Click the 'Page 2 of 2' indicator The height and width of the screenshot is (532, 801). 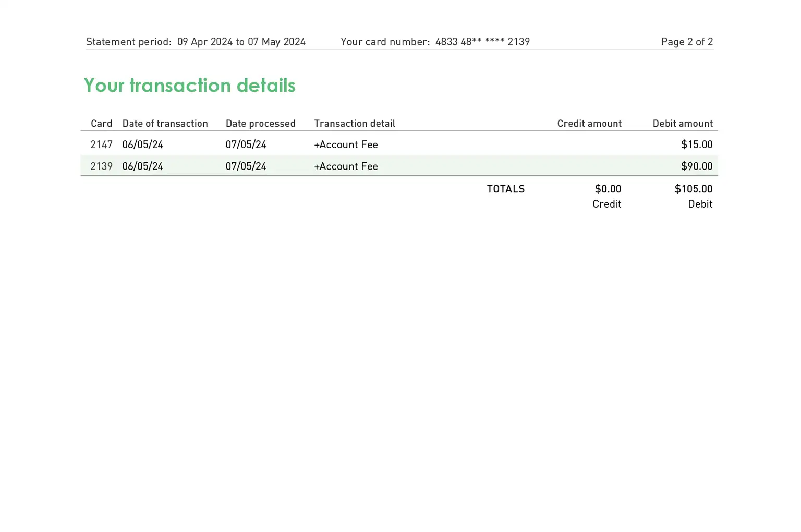pos(687,42)
